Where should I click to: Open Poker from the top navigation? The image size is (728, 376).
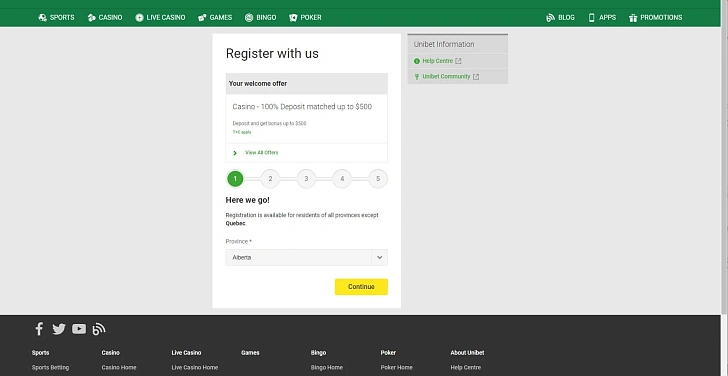(x=305, y=18)
